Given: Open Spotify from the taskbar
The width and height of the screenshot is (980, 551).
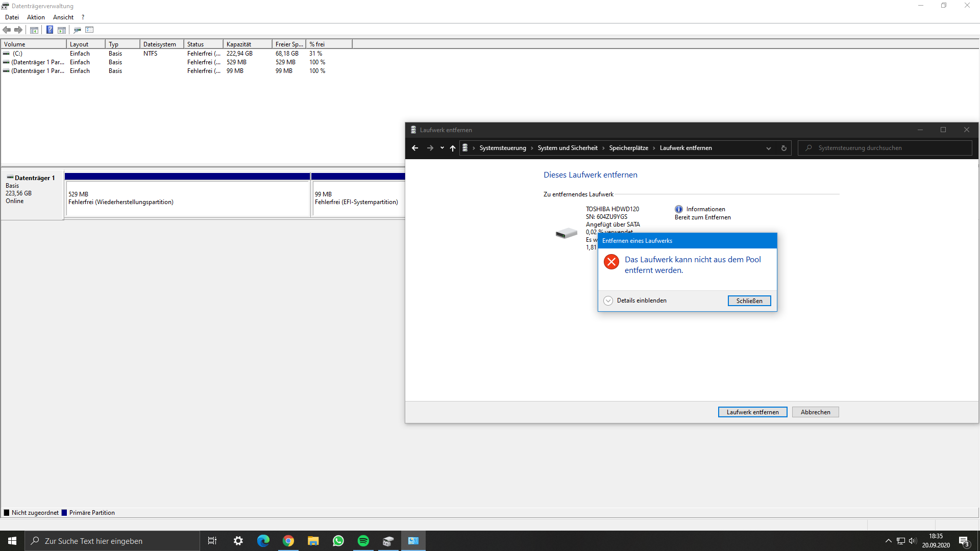Looking at the screenshot, I should (363, 540).
